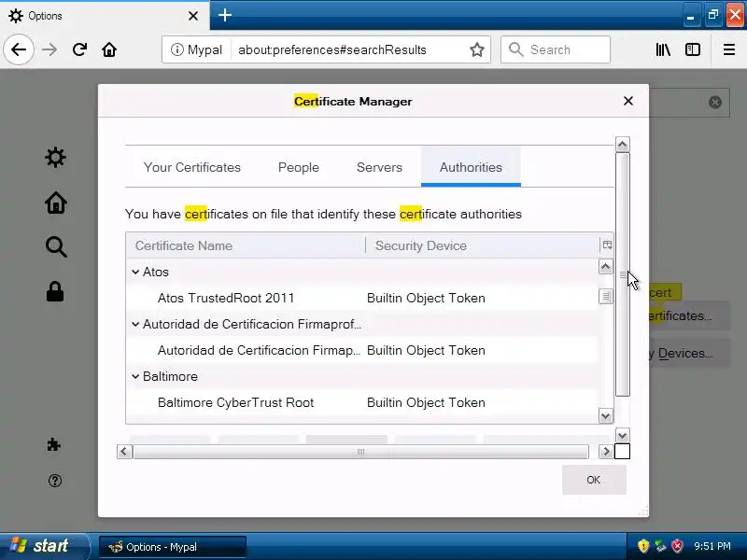Open Search settings magnifier in sidebar

(56, 246)
